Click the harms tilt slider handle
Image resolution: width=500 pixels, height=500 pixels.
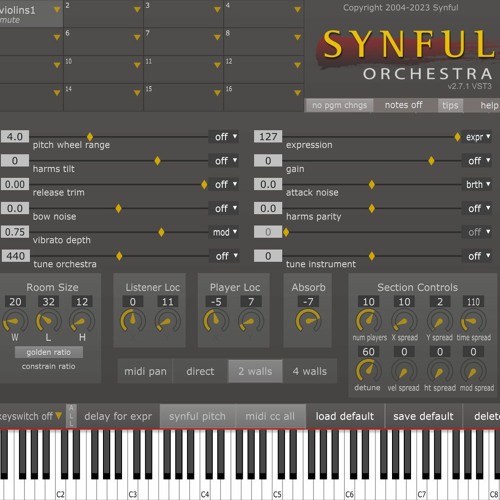pos(157,161)
